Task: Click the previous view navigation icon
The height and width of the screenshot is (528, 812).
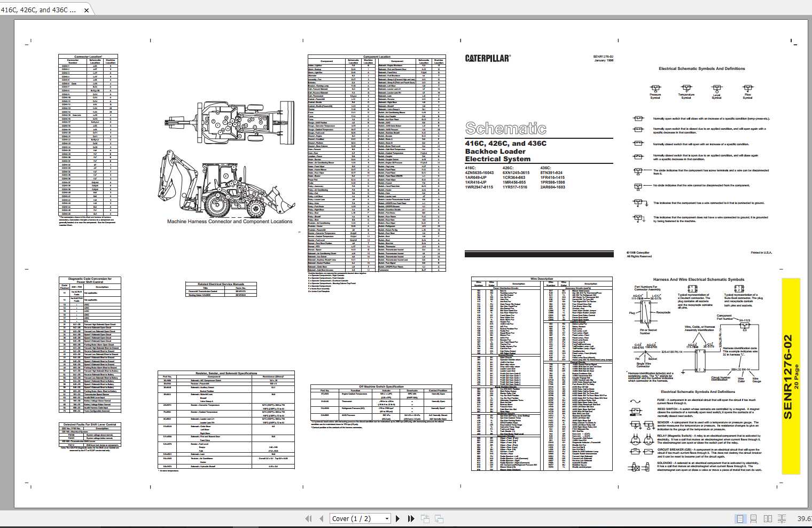Action: point(425,518)
